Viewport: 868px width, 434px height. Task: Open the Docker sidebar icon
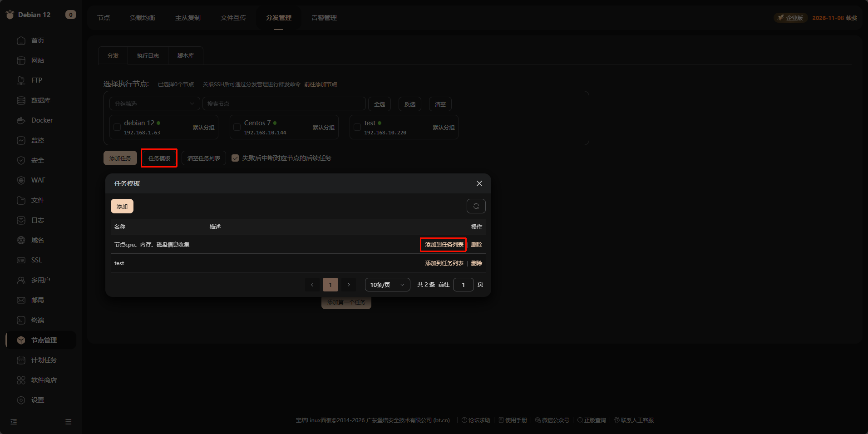pos(21,120)
